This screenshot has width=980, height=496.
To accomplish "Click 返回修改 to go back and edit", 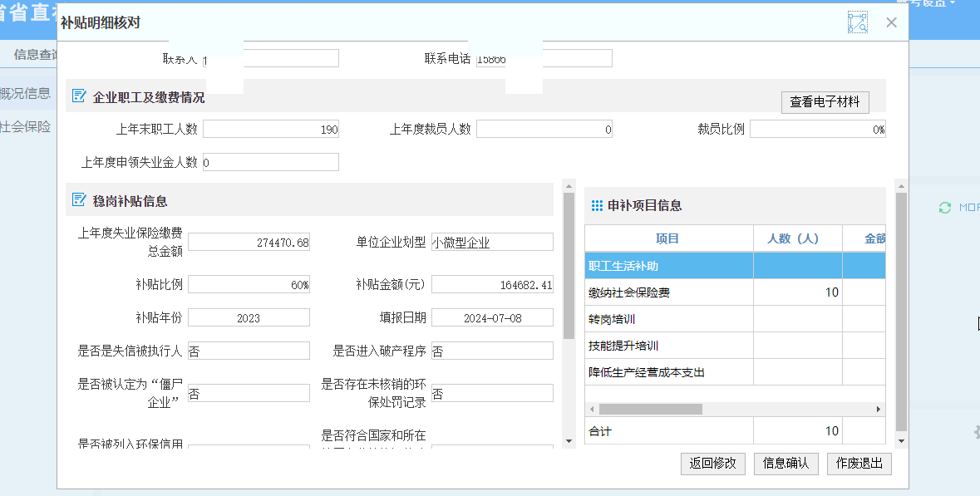I will click(712, 464).
